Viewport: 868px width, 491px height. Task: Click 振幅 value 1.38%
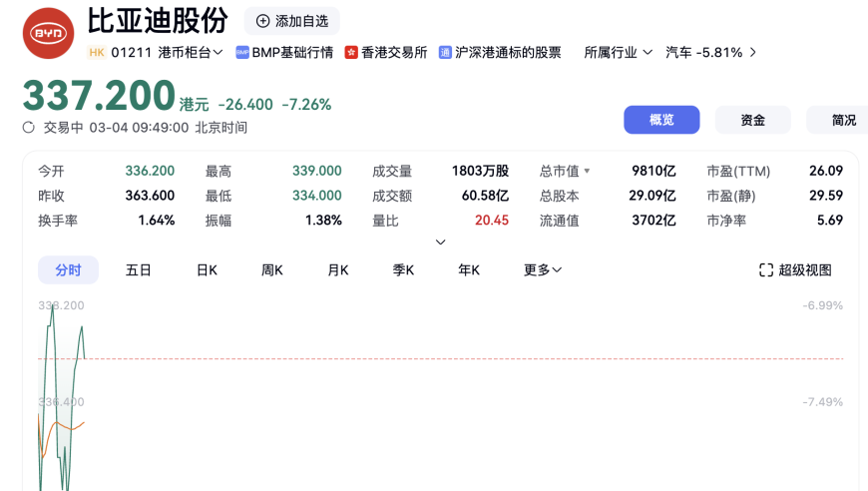323,221
